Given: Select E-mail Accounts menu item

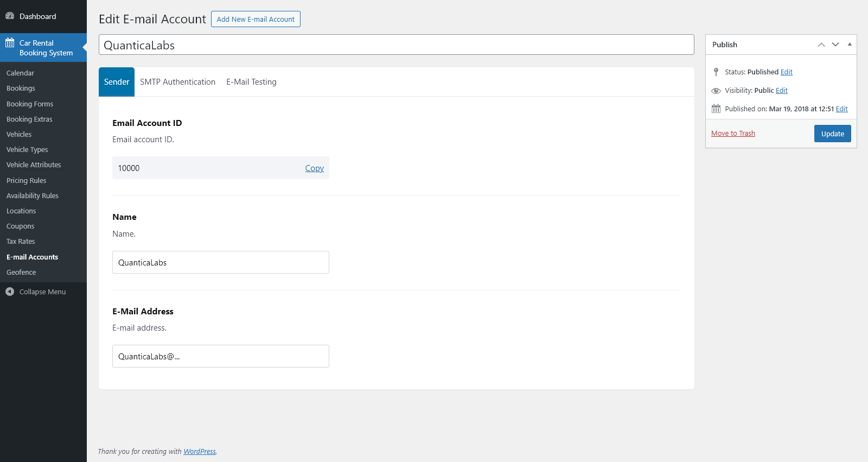Looking at the screenshot, I should [32, 257].
